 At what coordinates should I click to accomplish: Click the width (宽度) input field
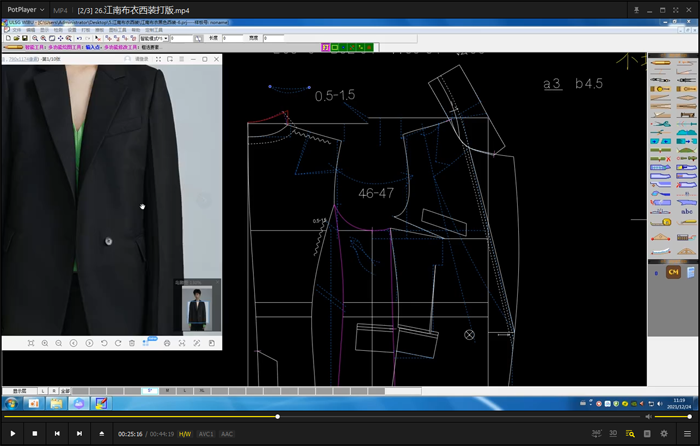pyautogui.click(x=274, y=38)
